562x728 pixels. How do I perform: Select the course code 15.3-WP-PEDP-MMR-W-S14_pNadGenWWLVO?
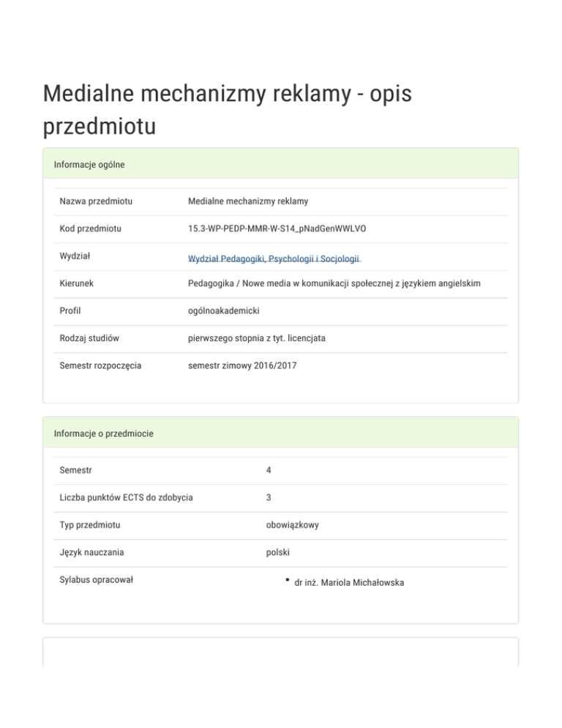click(x=277, y=229)
